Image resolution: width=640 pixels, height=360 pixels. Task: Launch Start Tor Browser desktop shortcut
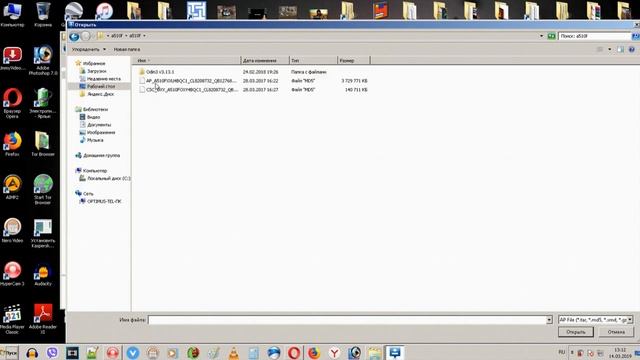coord(43,189)
